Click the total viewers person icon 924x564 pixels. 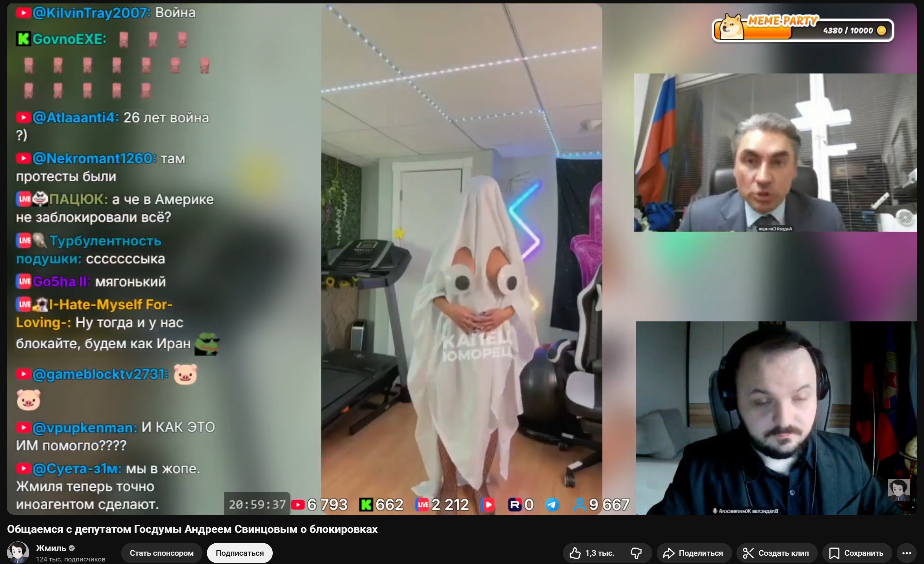point(579,505)
